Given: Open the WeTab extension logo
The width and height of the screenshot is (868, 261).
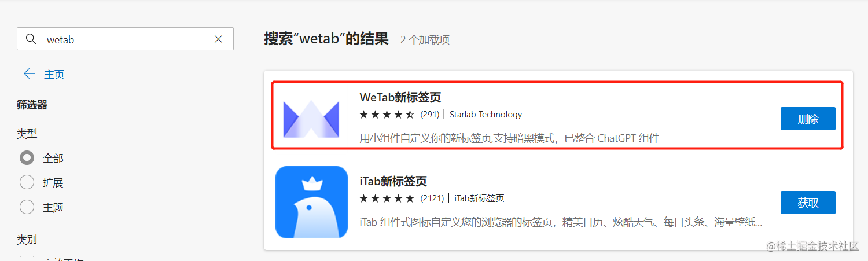Looking at the screenshot, I should click(x=311, y=119).
